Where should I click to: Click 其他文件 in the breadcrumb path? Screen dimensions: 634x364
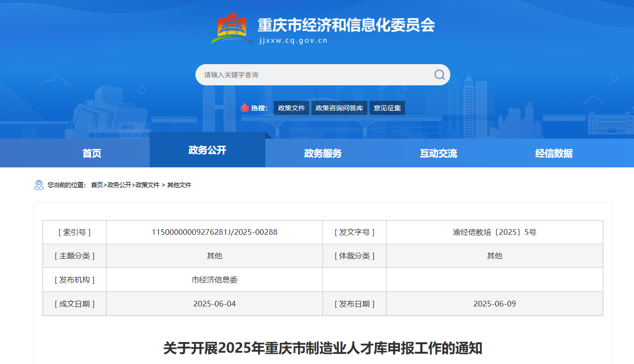pos(179,185)
